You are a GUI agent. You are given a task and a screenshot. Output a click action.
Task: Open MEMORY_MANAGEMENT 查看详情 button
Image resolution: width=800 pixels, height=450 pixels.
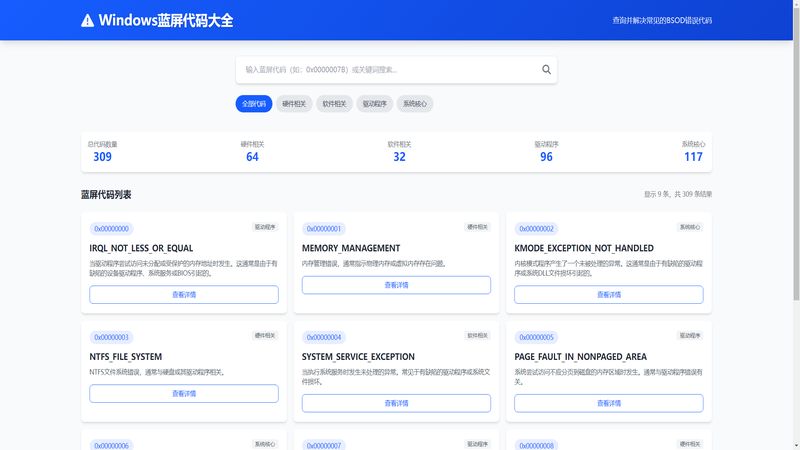396,285
